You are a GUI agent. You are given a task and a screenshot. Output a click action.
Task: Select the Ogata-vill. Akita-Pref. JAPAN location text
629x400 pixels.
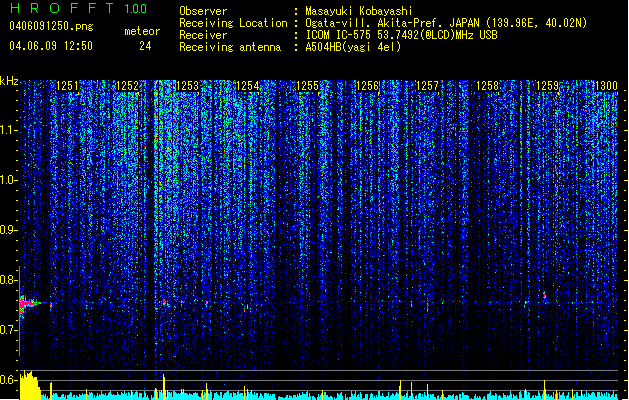[446, 23]
